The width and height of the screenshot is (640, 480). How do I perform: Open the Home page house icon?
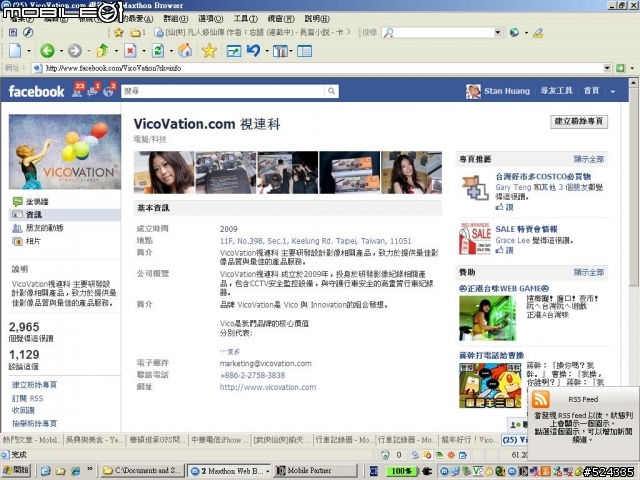[185, 51]
